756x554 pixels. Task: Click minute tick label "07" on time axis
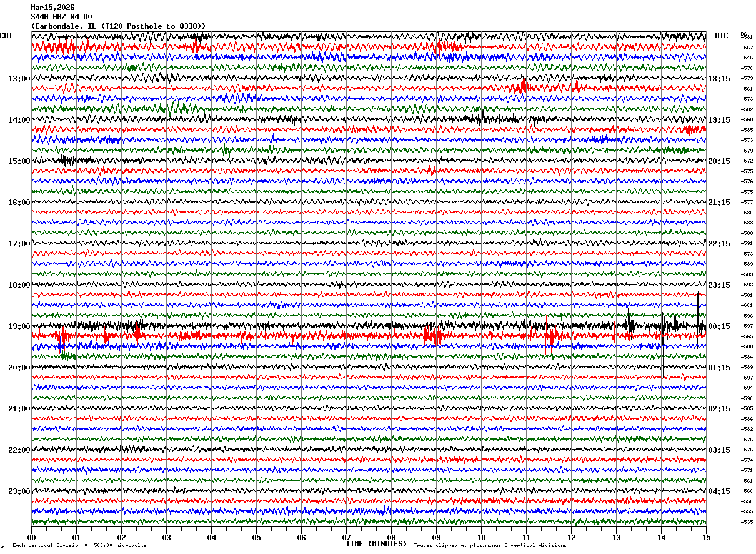[346, 537]
